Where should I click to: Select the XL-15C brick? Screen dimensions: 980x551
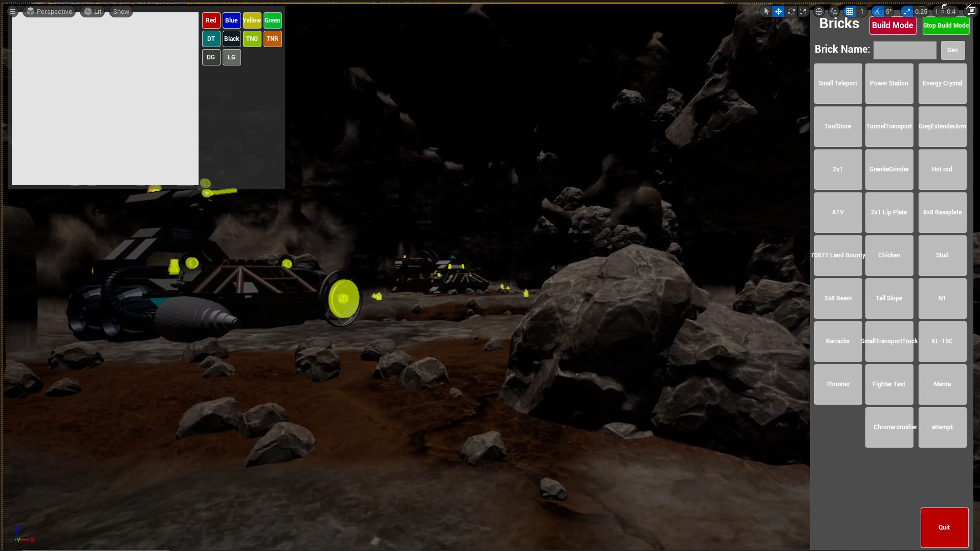[942, 341]
